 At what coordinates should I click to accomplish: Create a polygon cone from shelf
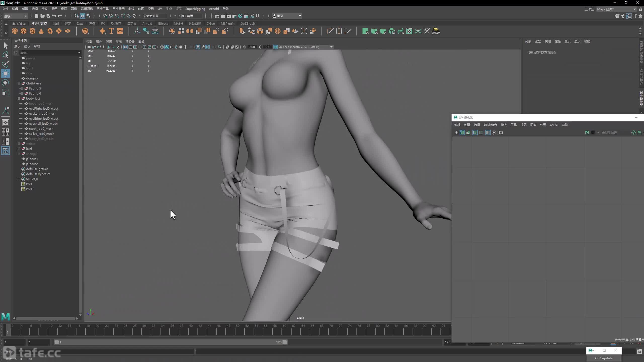[41, 31]
